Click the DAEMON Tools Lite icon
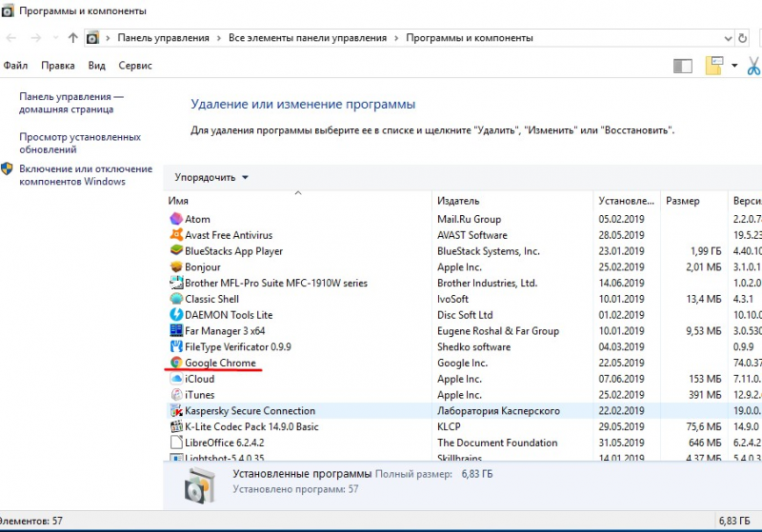The width and height of the screenshot is (762, 532). coord(176,315)
